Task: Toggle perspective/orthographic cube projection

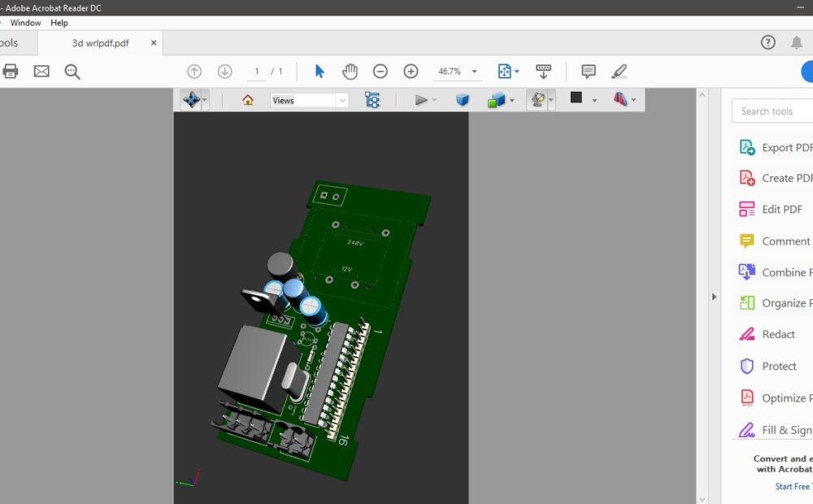Action: pos(463,100)
